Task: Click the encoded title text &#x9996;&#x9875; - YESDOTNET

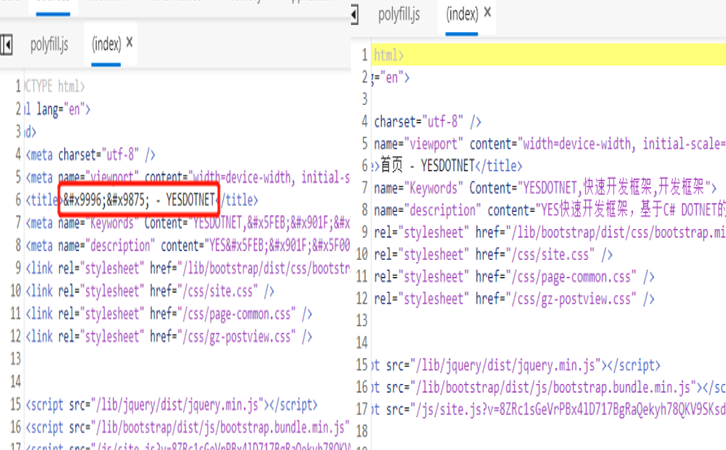Action: [x=139, y=200]
